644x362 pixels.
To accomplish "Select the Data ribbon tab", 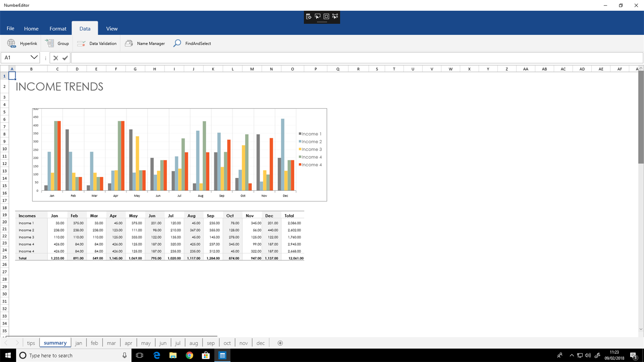I will point(85,29).
